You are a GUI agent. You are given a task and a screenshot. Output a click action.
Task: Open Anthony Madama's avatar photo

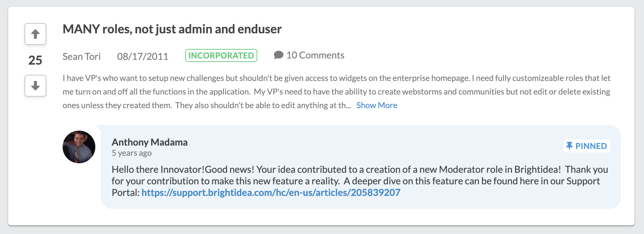tap(79, 147)
